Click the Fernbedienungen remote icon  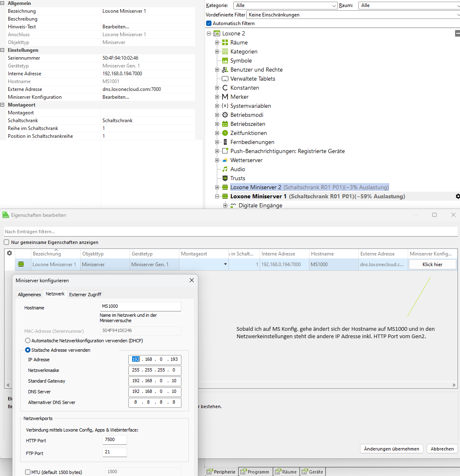(x=225, y=142)
